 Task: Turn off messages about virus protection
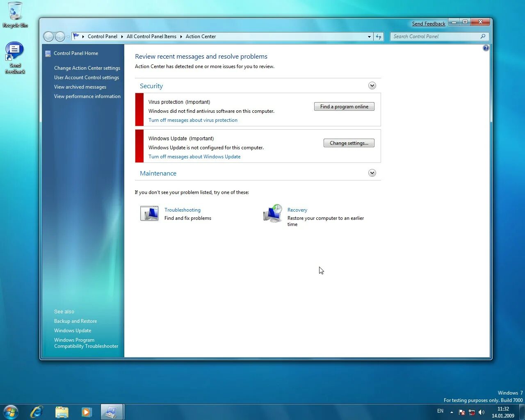coord(193,120)
